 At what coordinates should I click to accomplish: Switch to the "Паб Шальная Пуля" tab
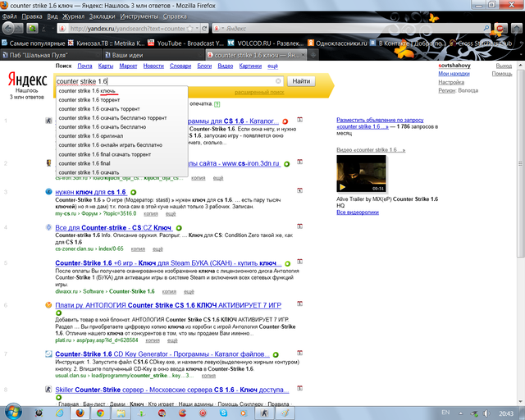[51, 55]
